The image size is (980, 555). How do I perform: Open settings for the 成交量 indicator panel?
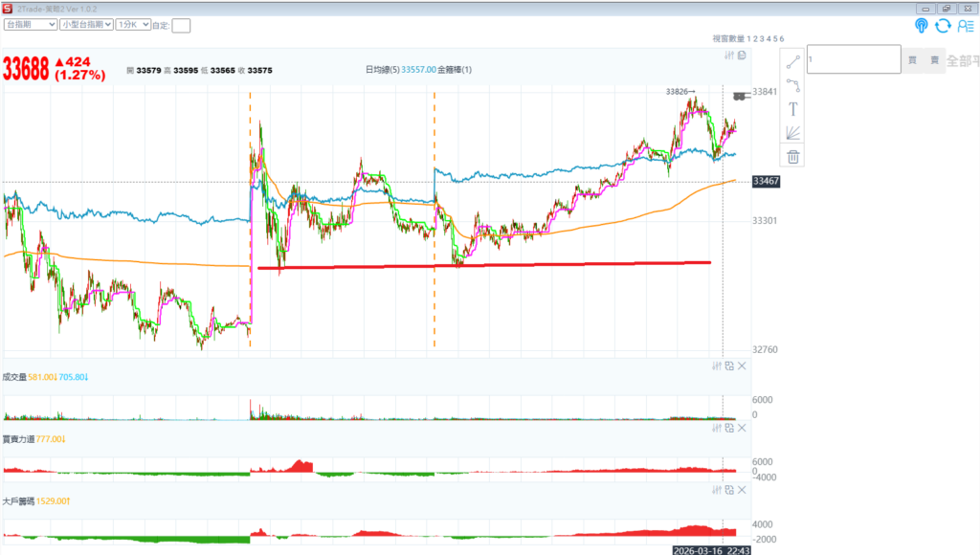716,366
